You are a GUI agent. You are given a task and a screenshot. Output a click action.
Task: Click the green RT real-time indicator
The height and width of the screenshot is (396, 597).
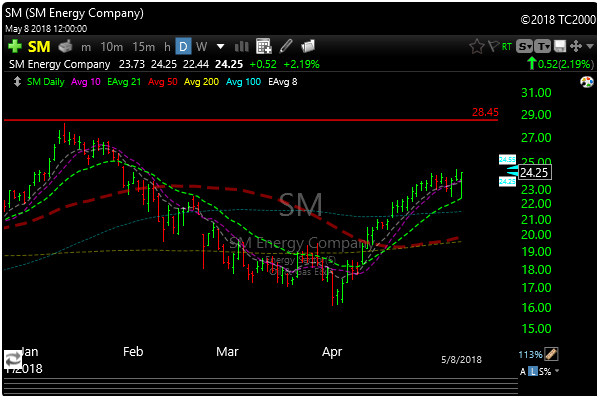507,47
